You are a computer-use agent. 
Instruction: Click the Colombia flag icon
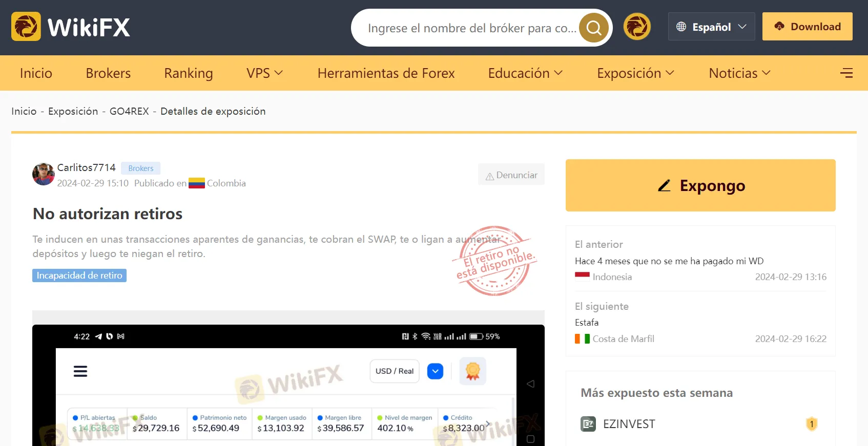point(197,183)
